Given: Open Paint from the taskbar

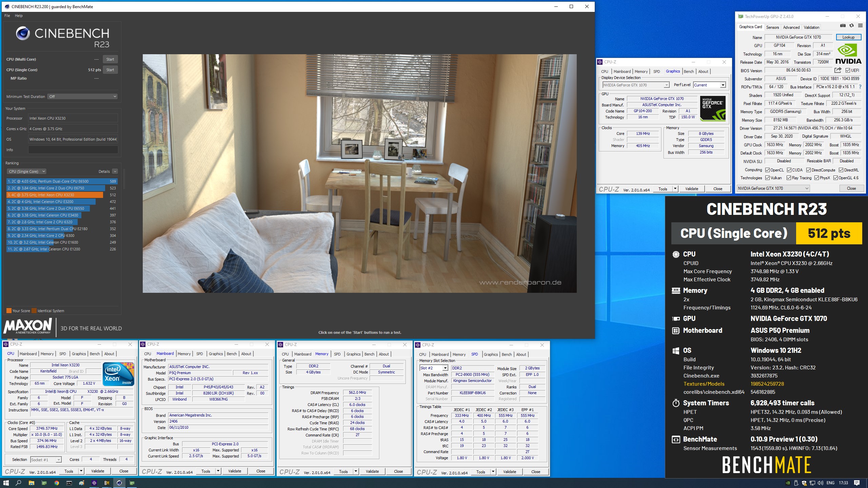Looking at the screenshot, I should pyautogui.click(x=81, y=483).
